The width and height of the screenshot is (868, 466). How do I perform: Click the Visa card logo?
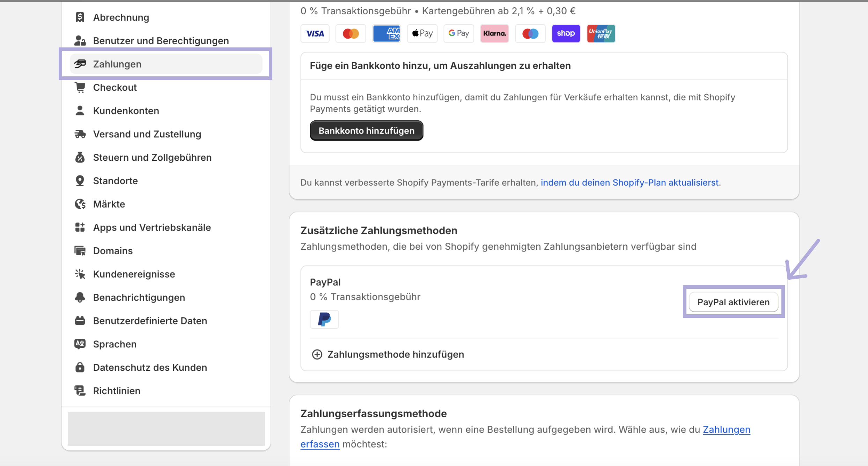pos(315,33)
